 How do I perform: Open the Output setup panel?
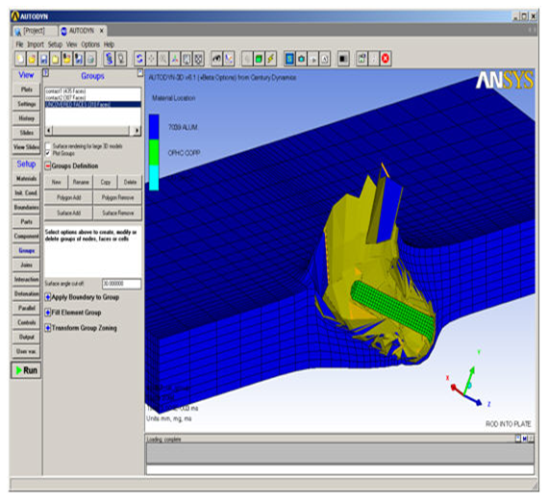[x=26, y=337]
